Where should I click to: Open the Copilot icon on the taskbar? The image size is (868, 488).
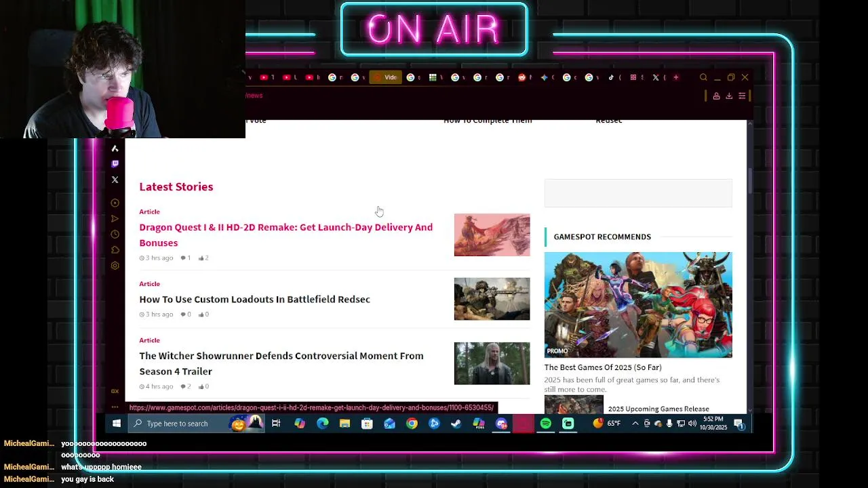point(300,424)
